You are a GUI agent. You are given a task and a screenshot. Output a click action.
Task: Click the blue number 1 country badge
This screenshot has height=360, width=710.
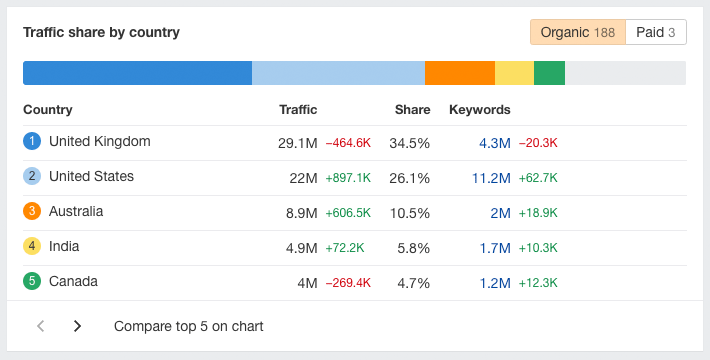tap(32, 141)
